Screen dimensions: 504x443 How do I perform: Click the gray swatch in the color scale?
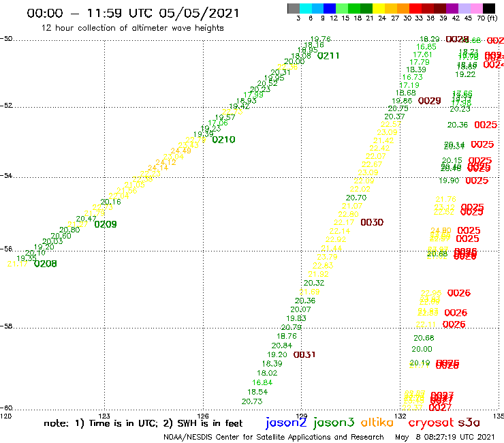tap(294, 8)
